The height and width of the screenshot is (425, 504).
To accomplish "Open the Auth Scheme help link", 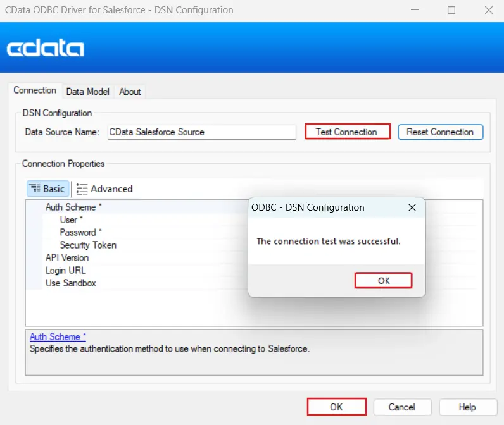I will pos(58,336).
